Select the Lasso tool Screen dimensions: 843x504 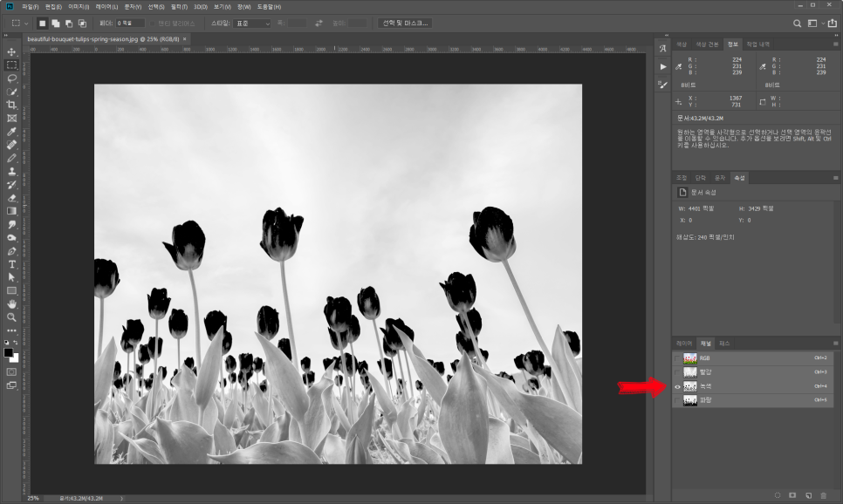(x=11, y=78)
